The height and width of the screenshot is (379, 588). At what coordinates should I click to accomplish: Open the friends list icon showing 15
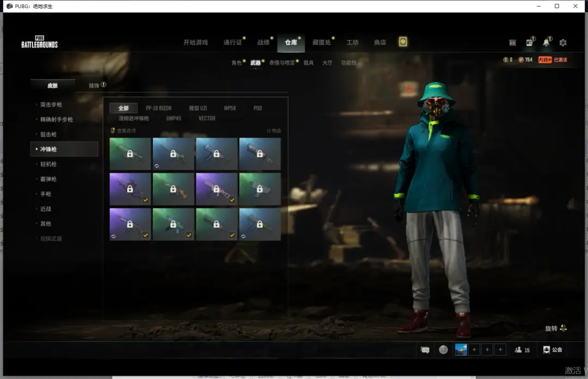(518, 350)
